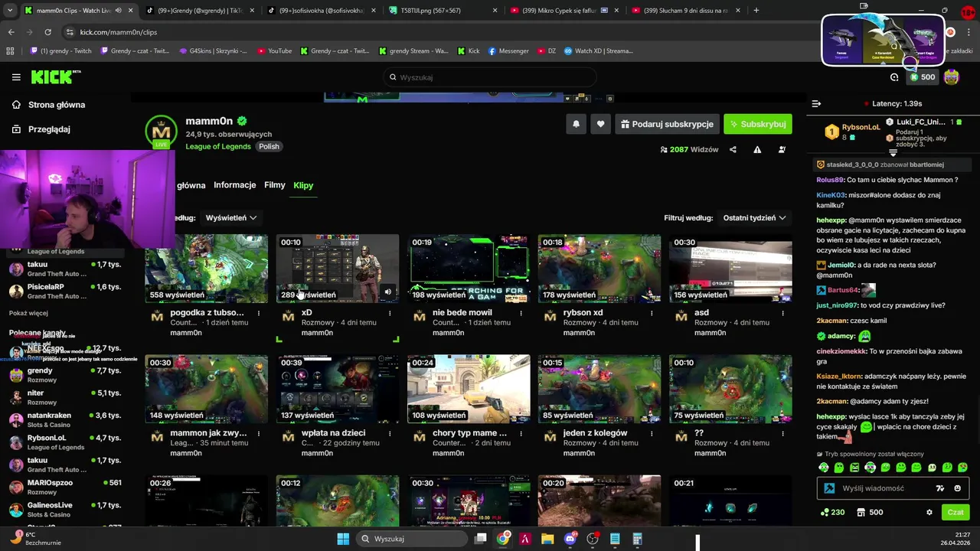The image size is (980, 551).
Task: Enable notifications with the bell icon
Action: pos(576,124)
